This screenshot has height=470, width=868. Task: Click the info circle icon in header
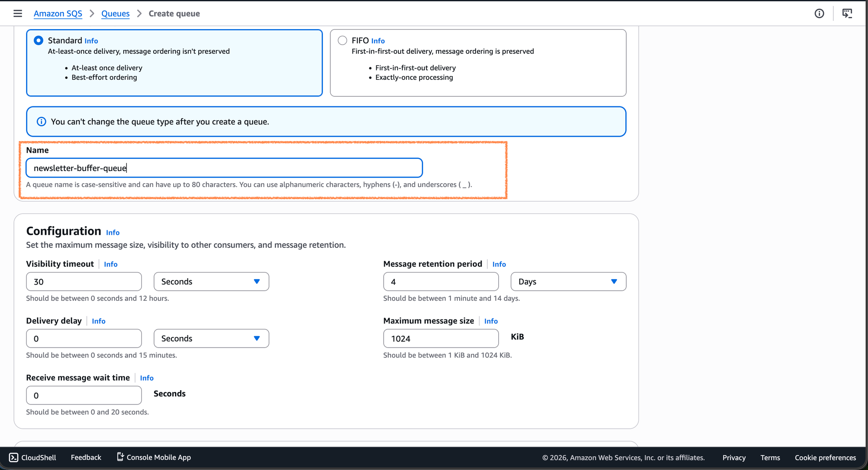819,13
